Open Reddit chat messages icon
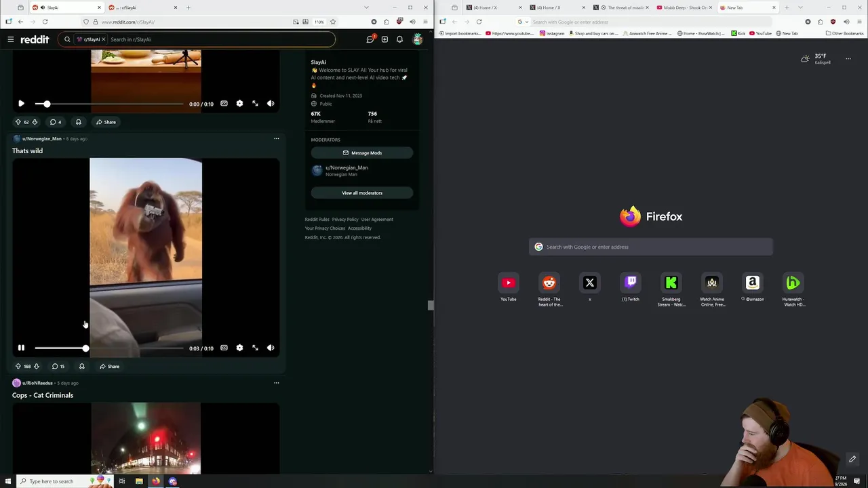The height and width of the screenshot is (488, 868). point(370,39)
